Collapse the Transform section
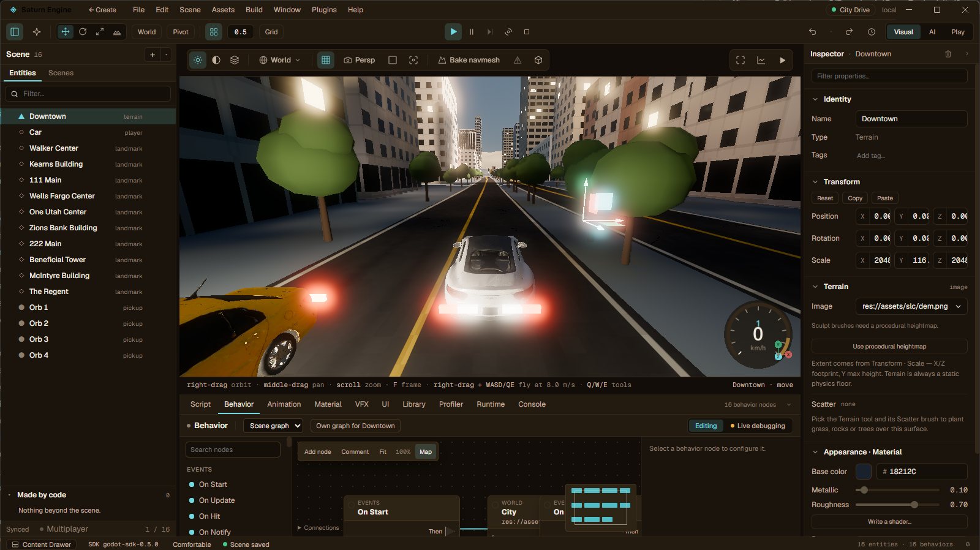The height and width of the screenshot is (550, 980). pos(815,182)
